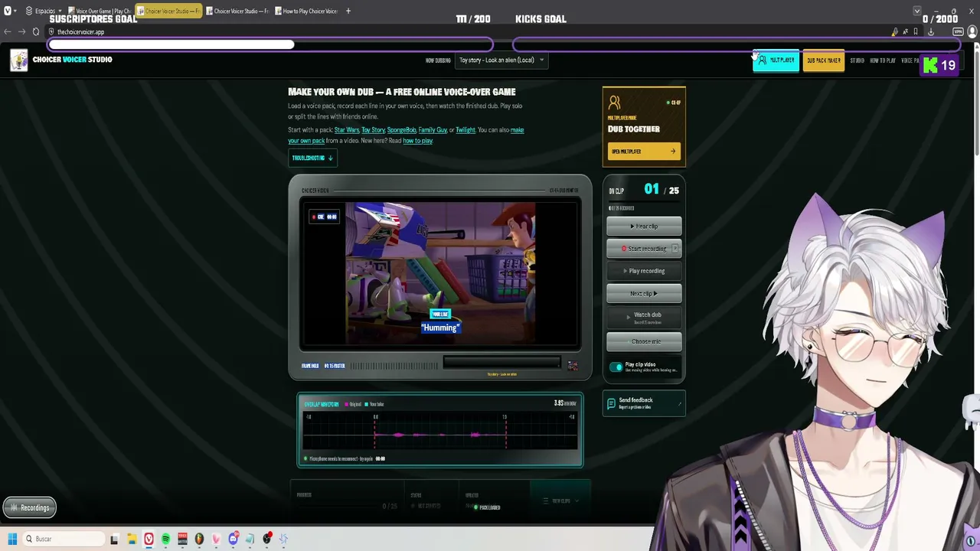Switch to the Voice Over Game browser tab

pyautogui.click(x=100, y=11)
